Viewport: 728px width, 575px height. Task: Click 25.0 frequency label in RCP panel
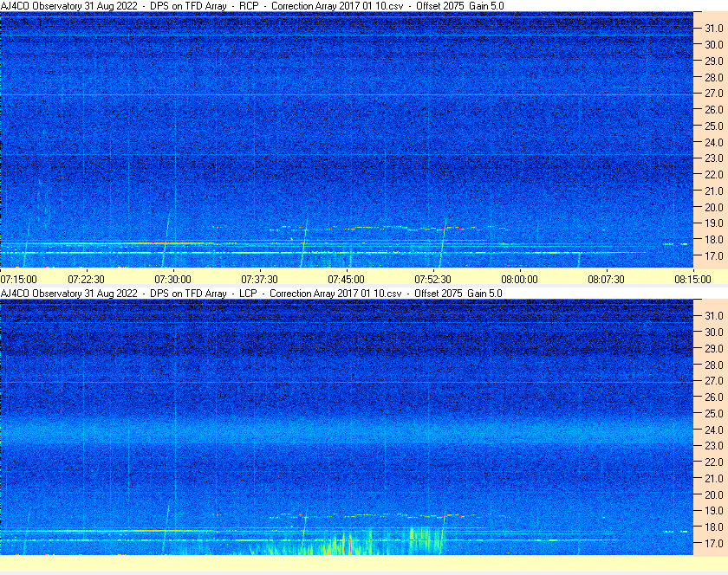pyautogui.click(x=714, y=126)
